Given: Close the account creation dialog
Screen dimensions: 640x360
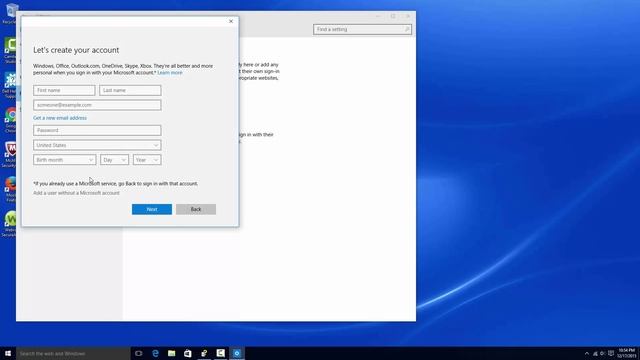Looking at the screenshot, I should click(x=231, y=21).
